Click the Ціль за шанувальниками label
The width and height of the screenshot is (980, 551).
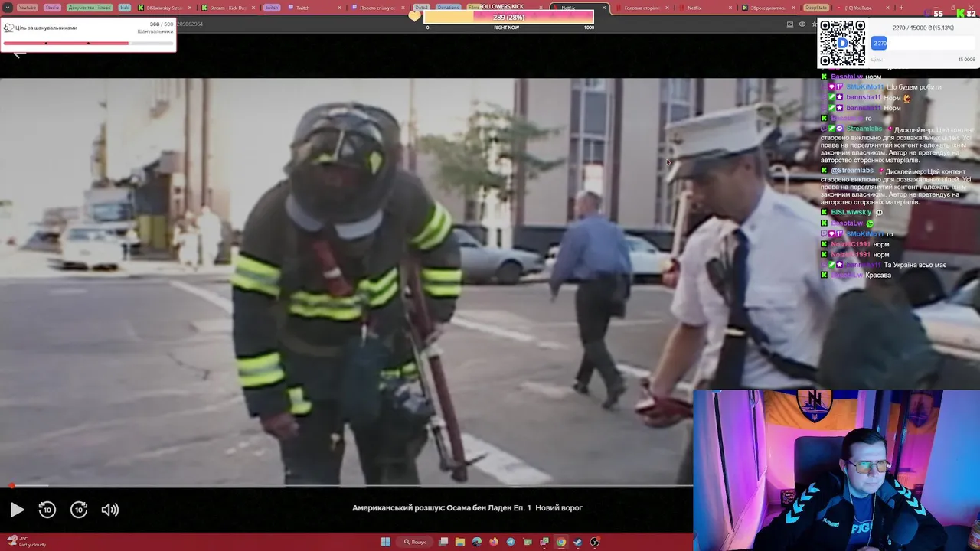point(46,28)
